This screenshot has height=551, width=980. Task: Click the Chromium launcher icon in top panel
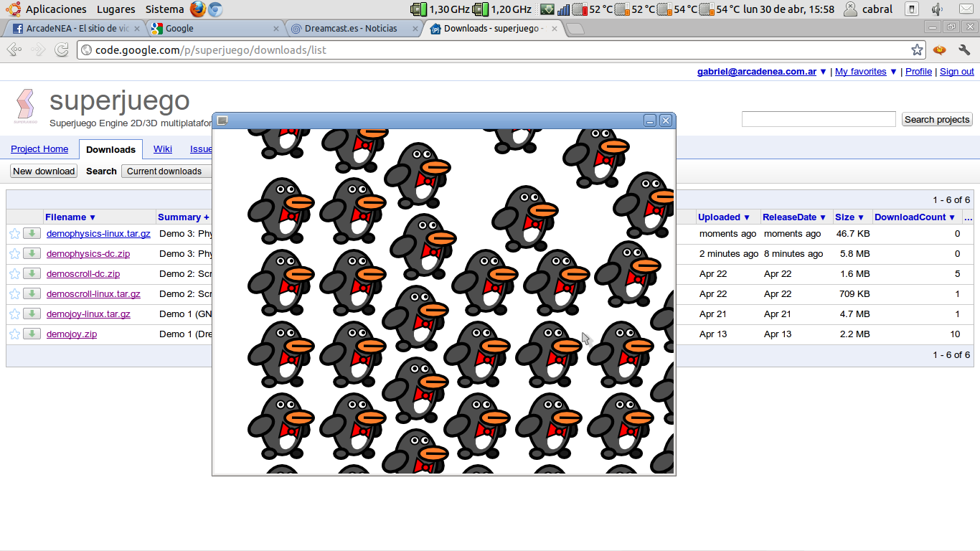[215, 9]
